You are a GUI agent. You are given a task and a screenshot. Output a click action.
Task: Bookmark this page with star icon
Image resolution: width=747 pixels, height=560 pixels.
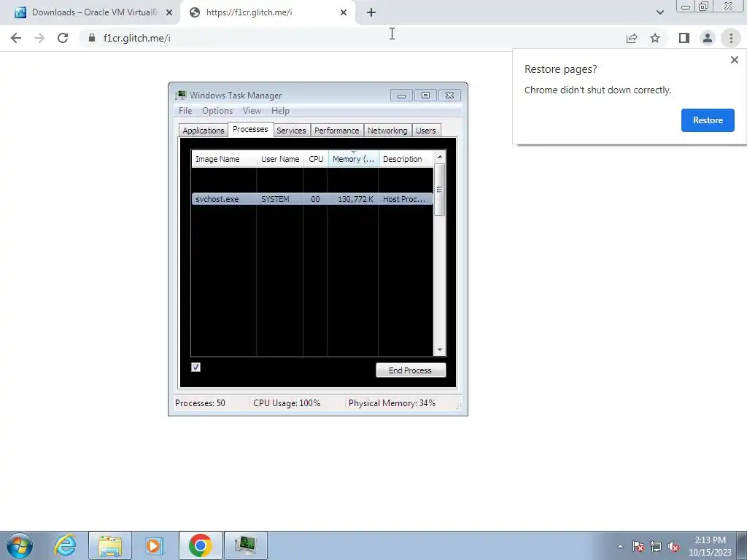coord(655,38)
